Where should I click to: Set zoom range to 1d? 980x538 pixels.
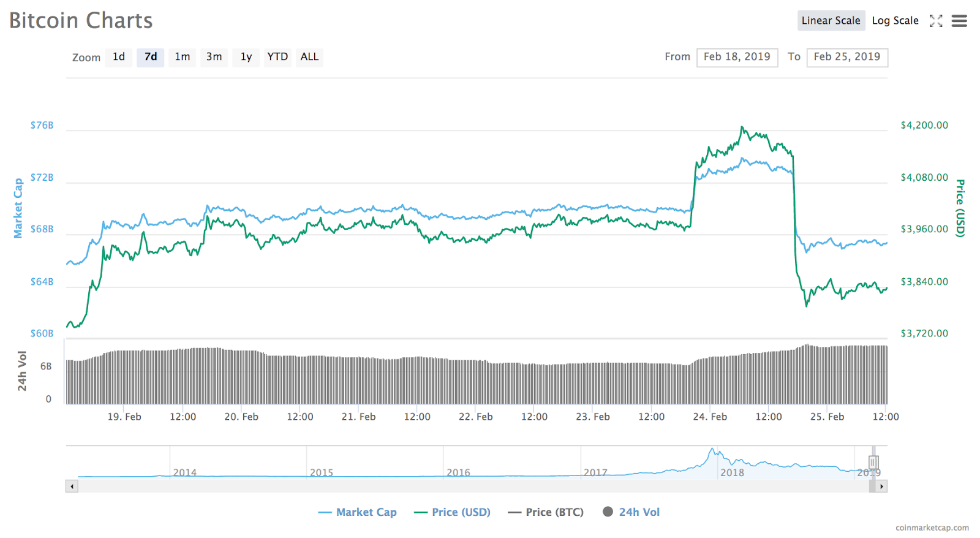point(119,57)
